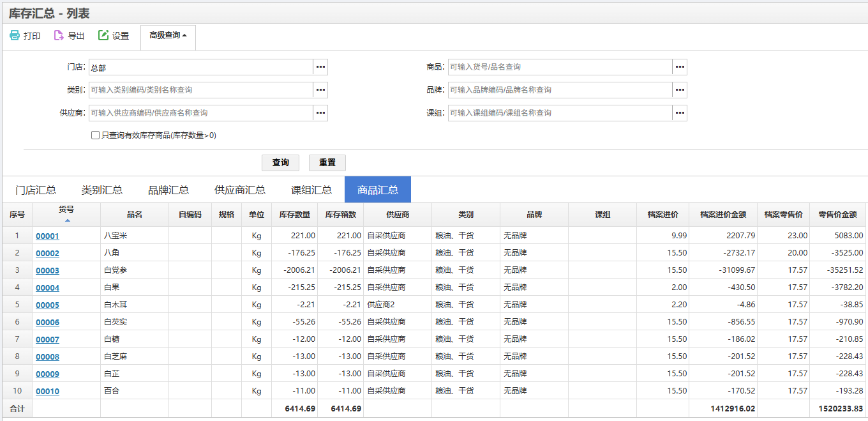Click the printer icon for 打印
Image resolution: width=868 pixels, height=421 pixels.
tap(15, 36)
